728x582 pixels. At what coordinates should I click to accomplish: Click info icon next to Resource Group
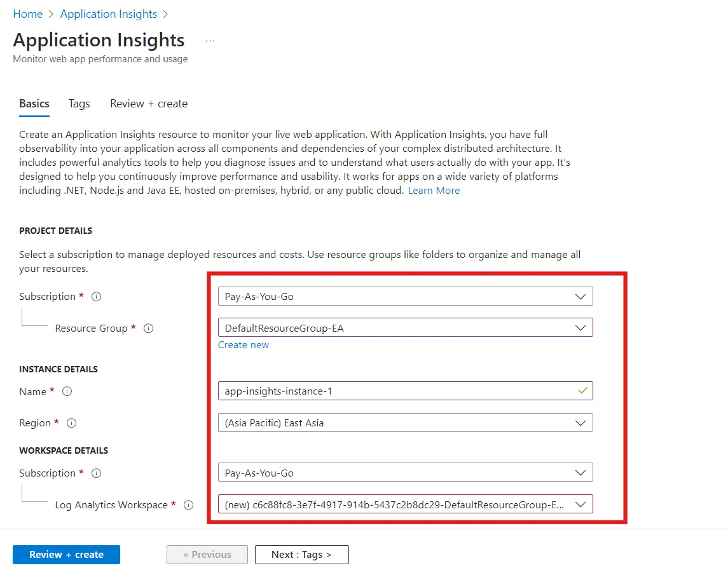148,328
